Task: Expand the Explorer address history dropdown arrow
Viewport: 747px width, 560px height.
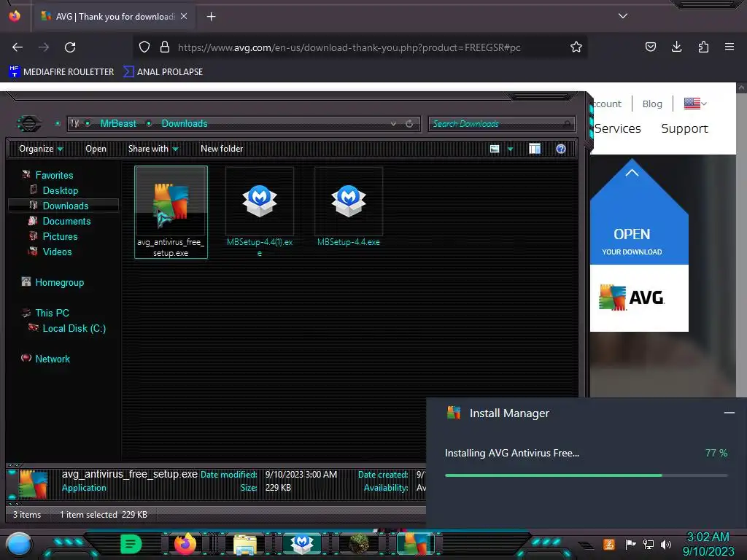Action: (393, 124)
